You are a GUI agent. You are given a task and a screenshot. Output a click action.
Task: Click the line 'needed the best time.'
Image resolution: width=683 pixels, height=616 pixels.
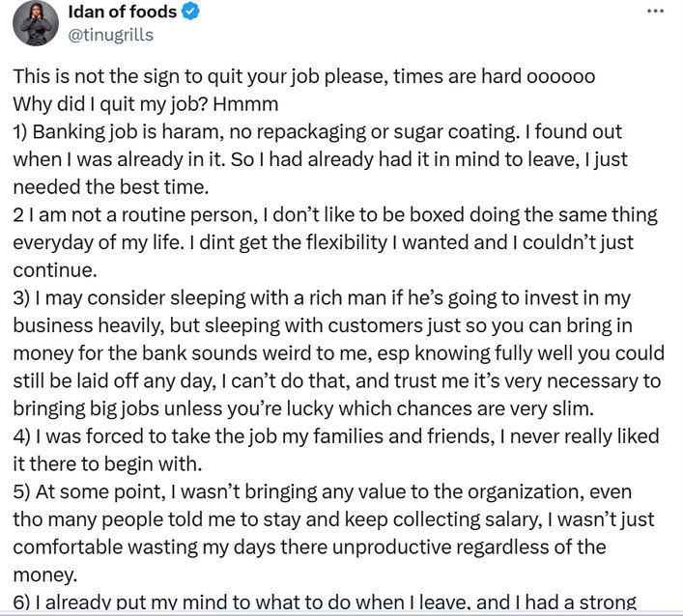click(x=111, y=187)
